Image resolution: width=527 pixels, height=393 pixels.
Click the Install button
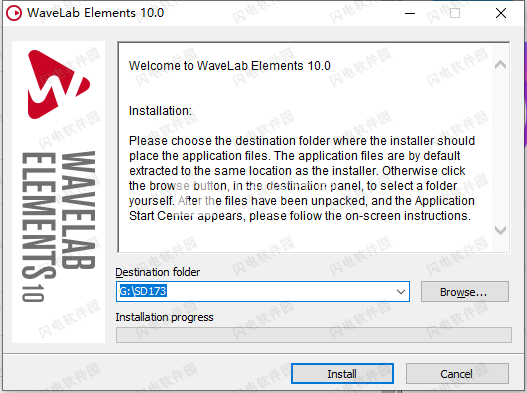(x=342, y=374)
